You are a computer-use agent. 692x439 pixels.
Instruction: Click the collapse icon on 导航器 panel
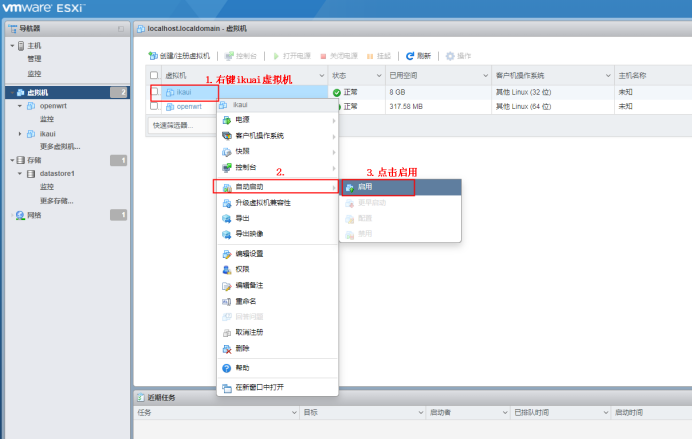pyautogui.click(x=121, y=28)
